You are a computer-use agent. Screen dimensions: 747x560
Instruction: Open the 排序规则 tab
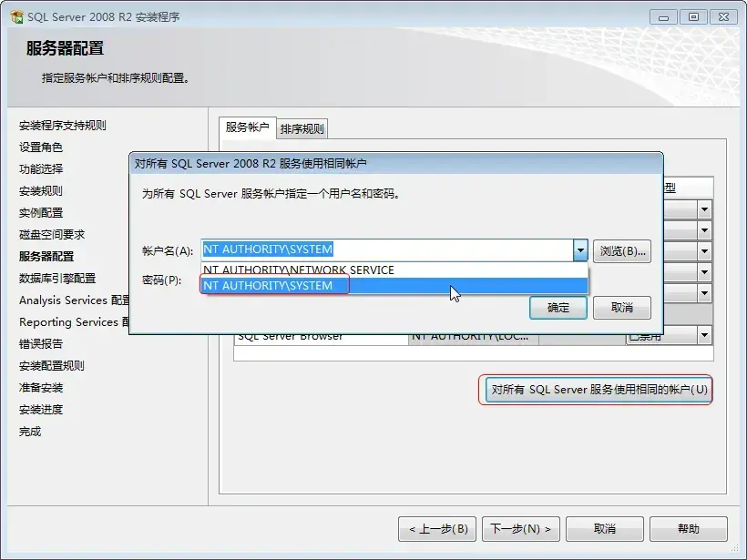tap(302, 129)
